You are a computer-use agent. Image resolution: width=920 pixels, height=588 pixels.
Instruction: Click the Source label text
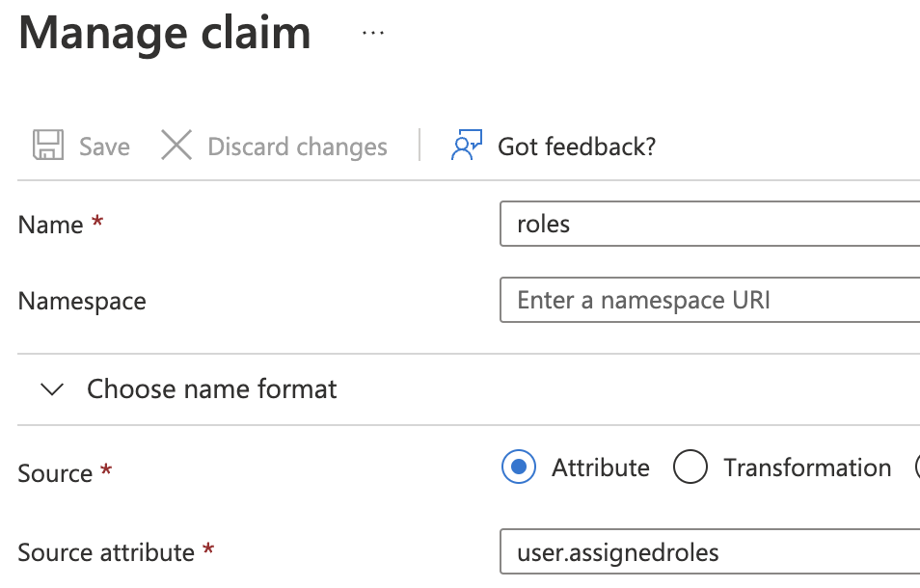[55, 473]
